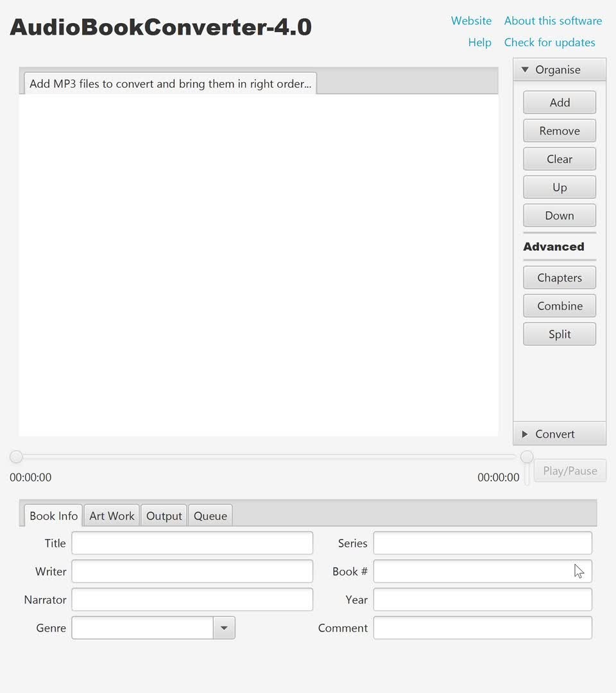Click the playback position slider handle

tap(16, 457)
